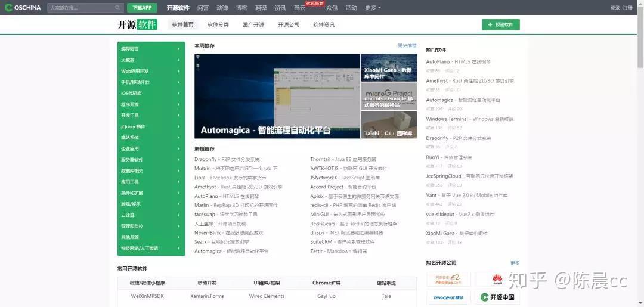Expand the iOS代码库 sidebar category
The image size is (644, 307).
point(151,93)
